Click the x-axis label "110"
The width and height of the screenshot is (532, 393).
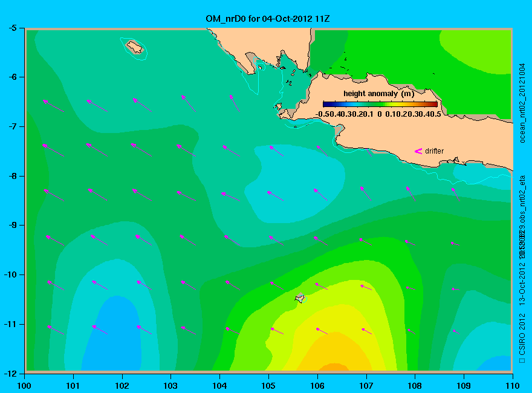pos(513,386)
